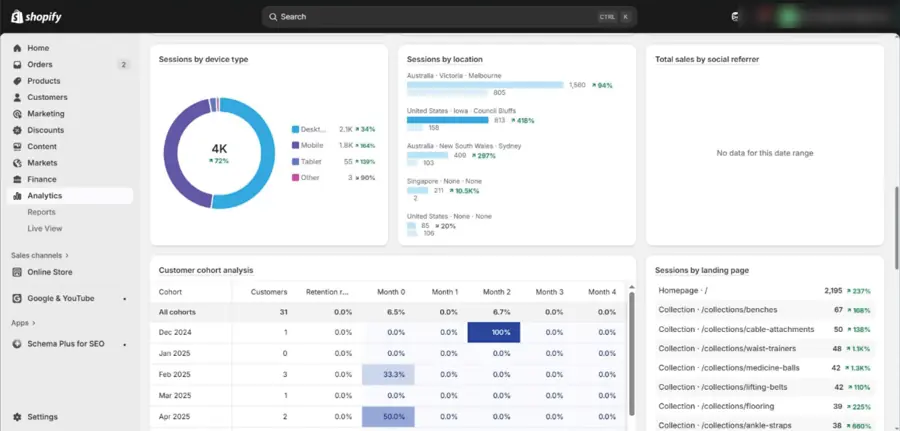Click the Schema Plus for SEO icon
The width and height of the screenshot is (900, 431).
tap(17, 344)
